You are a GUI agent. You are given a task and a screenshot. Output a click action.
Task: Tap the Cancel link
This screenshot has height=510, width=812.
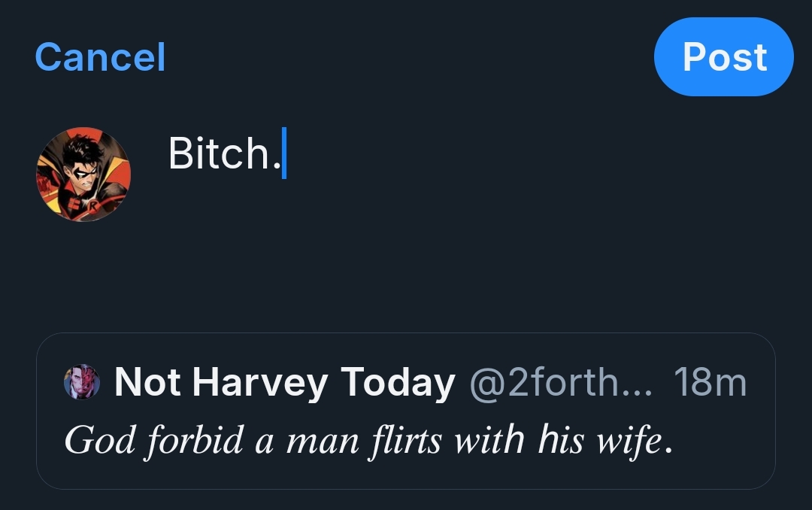[100, 57]
